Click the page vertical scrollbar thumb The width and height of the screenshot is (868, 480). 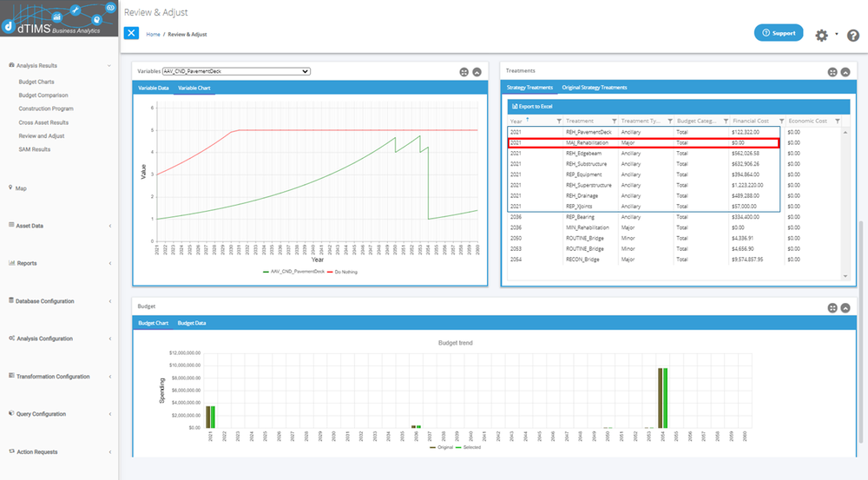click(x=861, y=332)
